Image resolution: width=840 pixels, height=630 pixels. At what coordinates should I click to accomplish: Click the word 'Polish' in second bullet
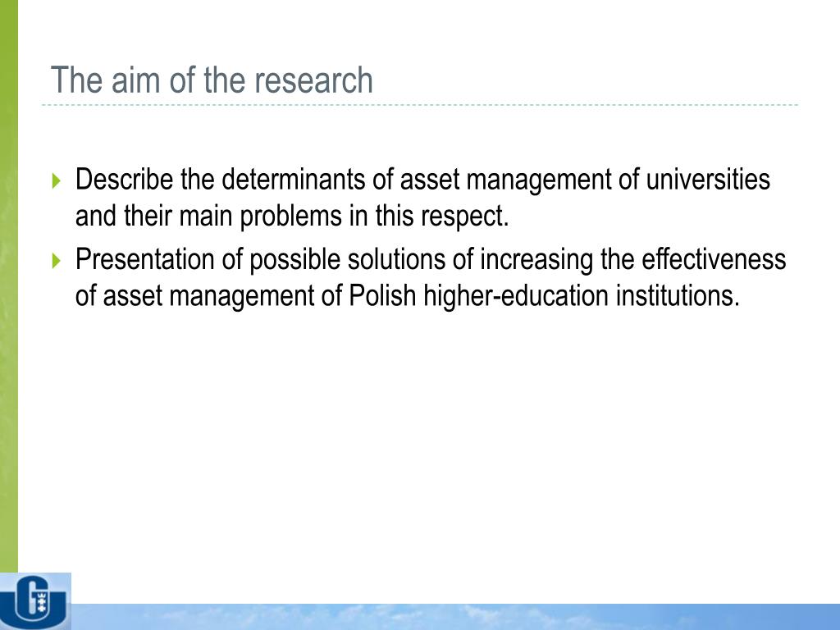[382, 295]
